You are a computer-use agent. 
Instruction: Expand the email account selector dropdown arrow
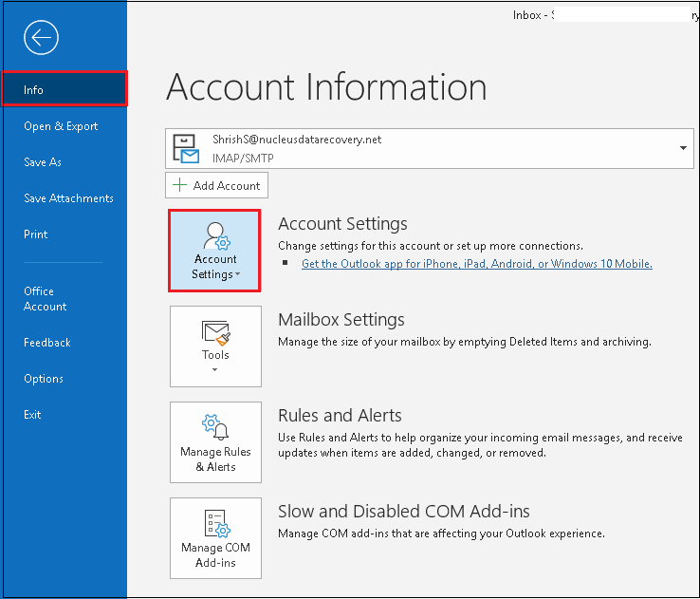tap(683, 148)
